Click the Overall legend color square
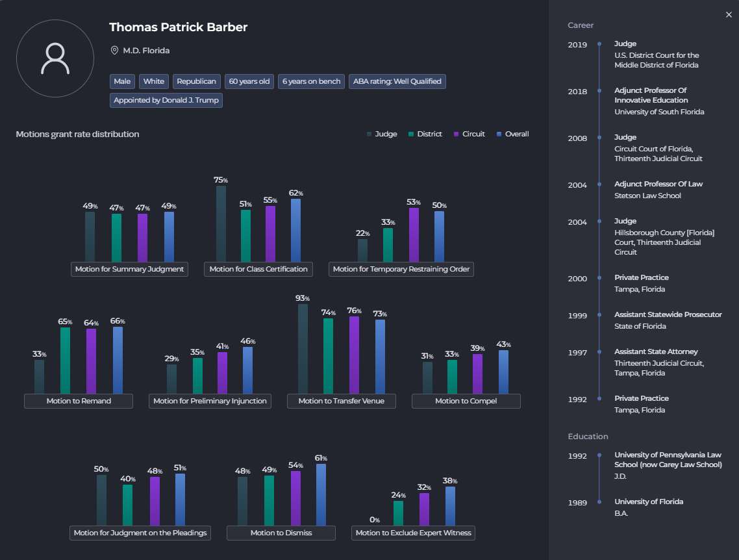 [x=499, y=134]
